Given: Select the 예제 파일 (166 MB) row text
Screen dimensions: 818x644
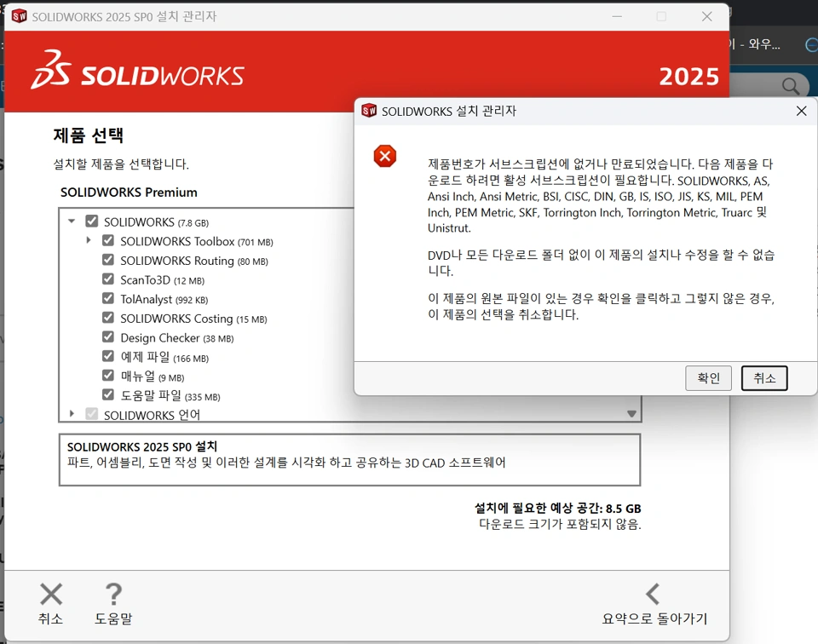Looking at the screenshot, I should [164, 357].
